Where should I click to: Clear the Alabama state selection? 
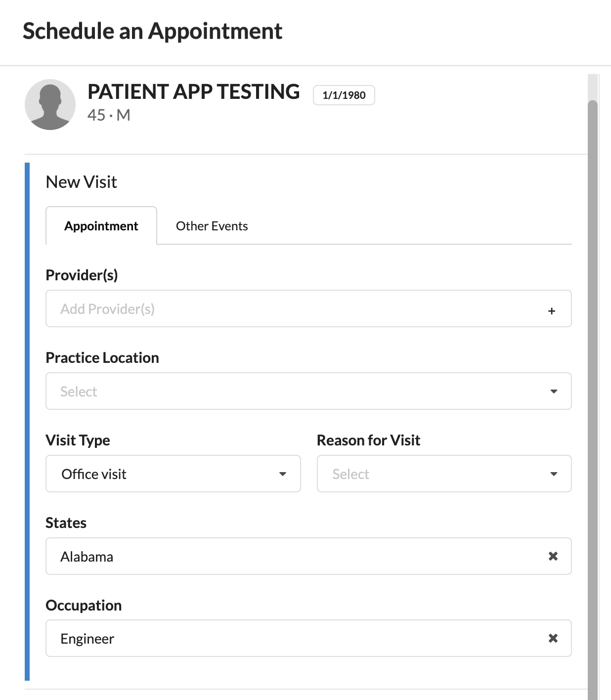click(x=553, y=556)
